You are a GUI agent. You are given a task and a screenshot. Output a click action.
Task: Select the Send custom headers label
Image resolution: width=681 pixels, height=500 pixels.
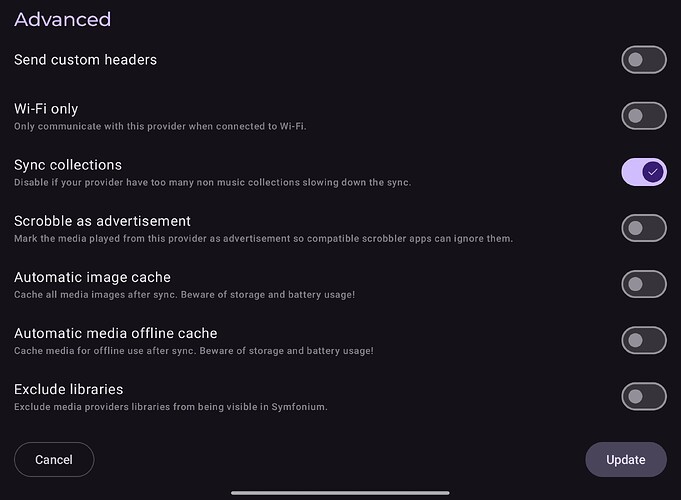[x=85, y=60]
